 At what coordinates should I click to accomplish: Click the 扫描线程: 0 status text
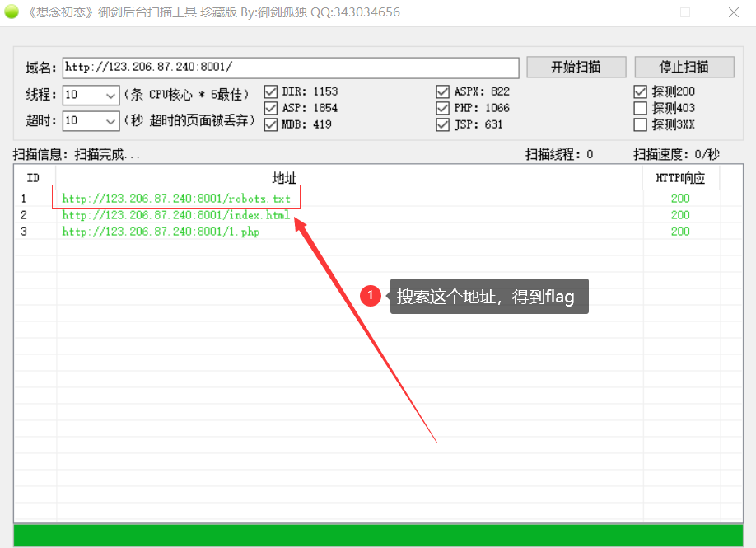pos(559,154)
